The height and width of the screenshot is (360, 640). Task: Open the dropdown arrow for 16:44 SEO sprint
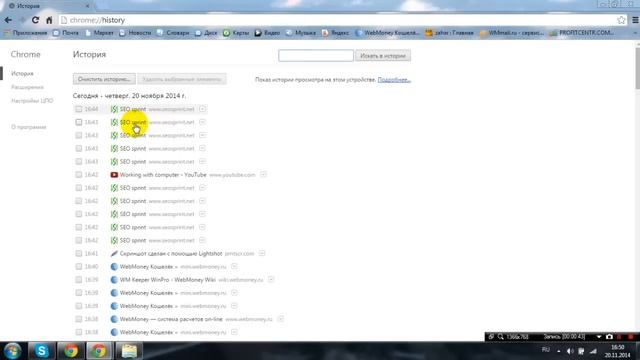(202, 109)
